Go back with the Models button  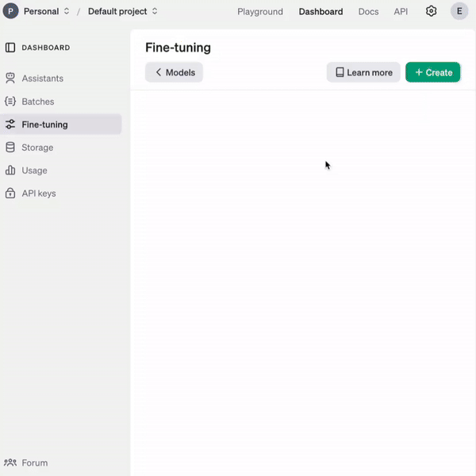pyautogui.click(x=174, y=72)
